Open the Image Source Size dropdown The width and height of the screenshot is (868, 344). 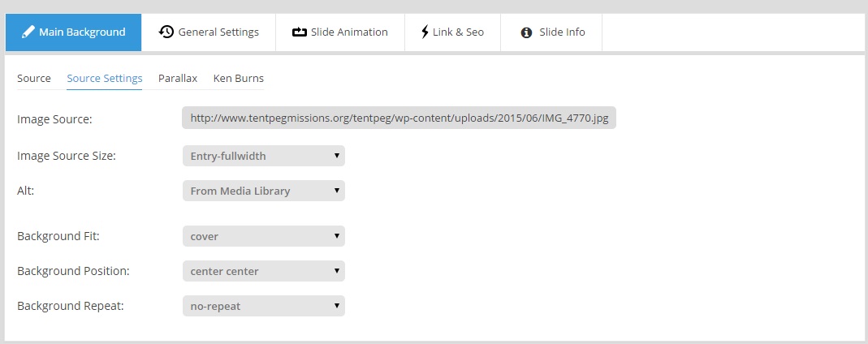coord(264,156)
